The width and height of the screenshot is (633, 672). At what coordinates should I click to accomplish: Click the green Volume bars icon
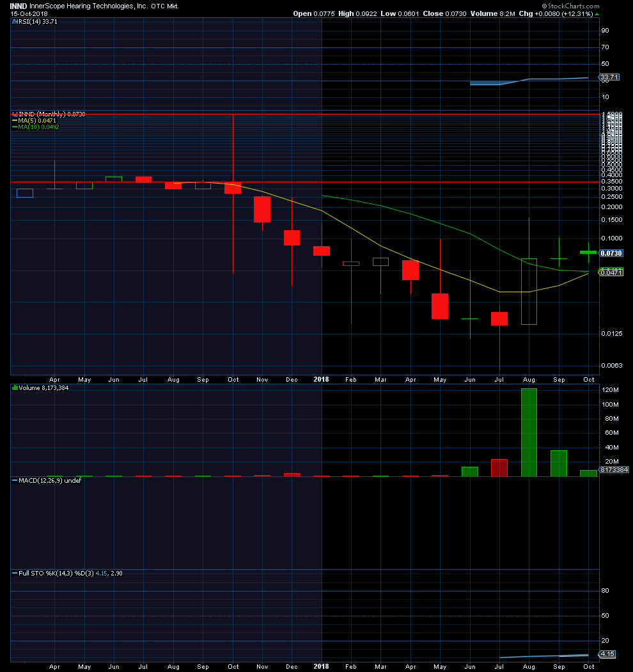[x=15, y=388]
